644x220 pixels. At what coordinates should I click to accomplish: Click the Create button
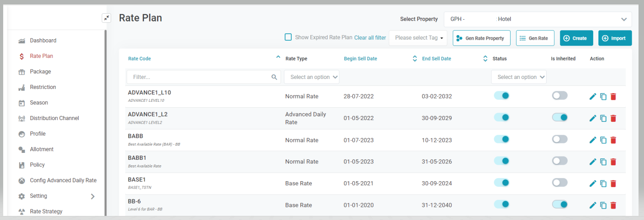(x=576, y=38)
